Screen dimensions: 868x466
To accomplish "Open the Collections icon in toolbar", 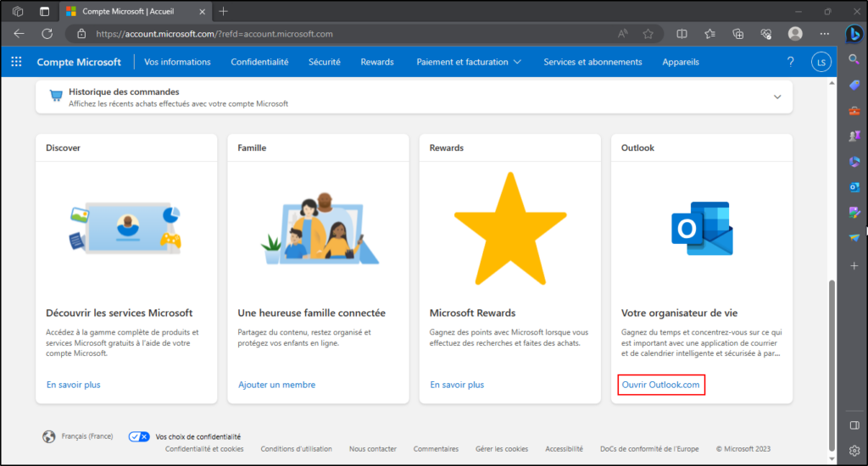I will pos(738,34).
